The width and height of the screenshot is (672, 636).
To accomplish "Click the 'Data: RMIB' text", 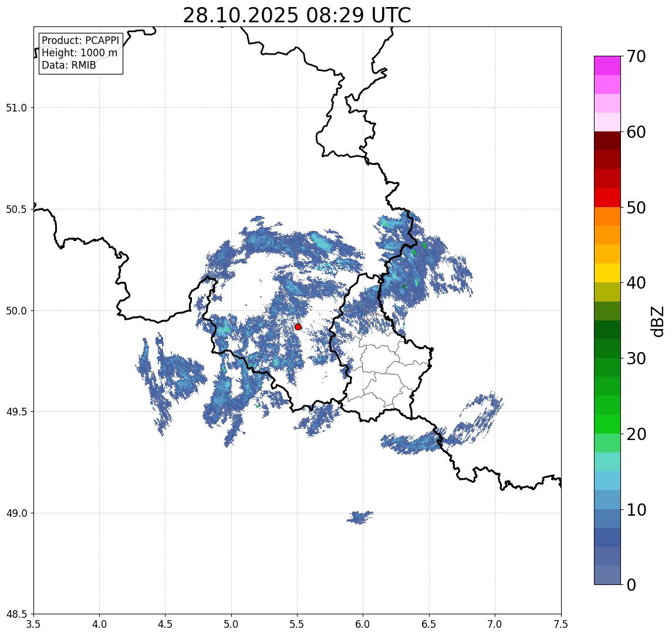I will tap(69, 65).
